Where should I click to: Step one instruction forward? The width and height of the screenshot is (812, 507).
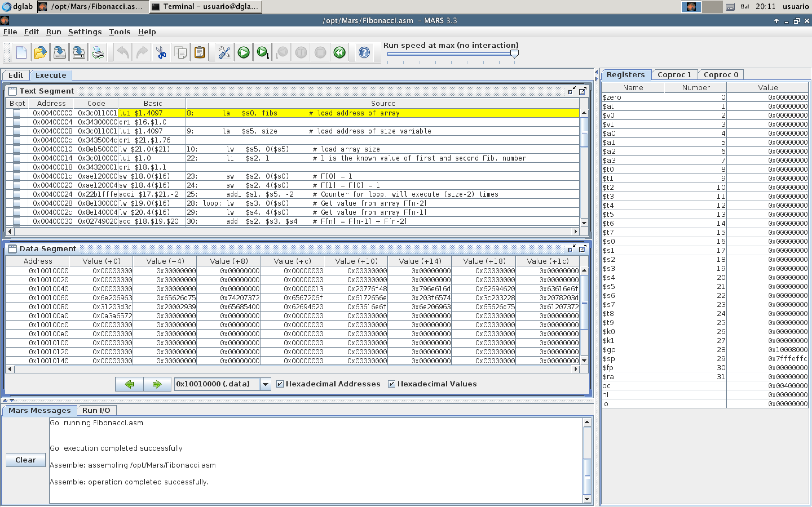(x=262, y=52)
